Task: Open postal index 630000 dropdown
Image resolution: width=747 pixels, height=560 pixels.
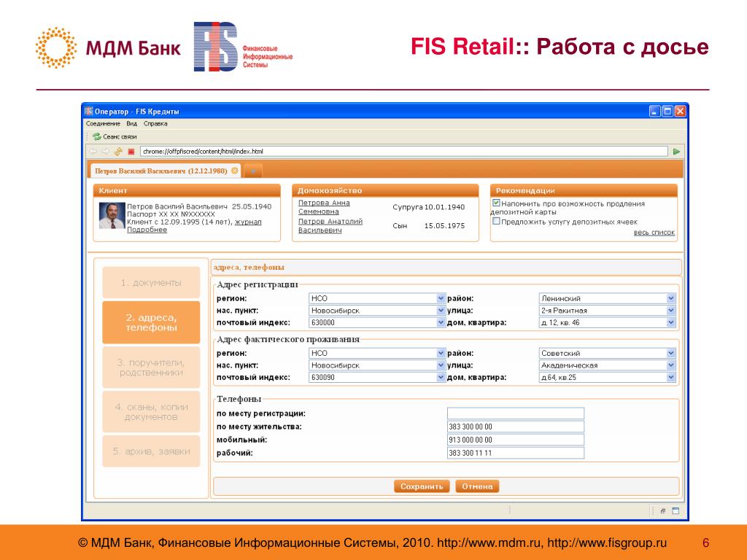Action: click(x=441, y=322)
